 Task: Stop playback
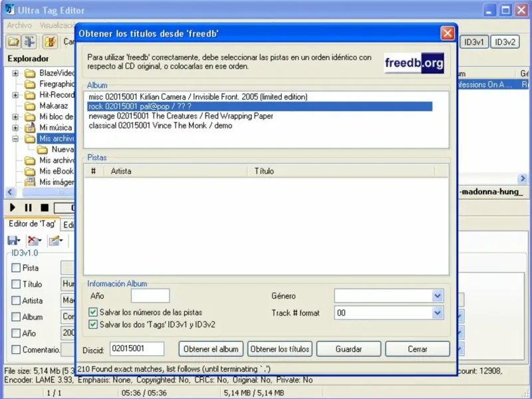45,207
